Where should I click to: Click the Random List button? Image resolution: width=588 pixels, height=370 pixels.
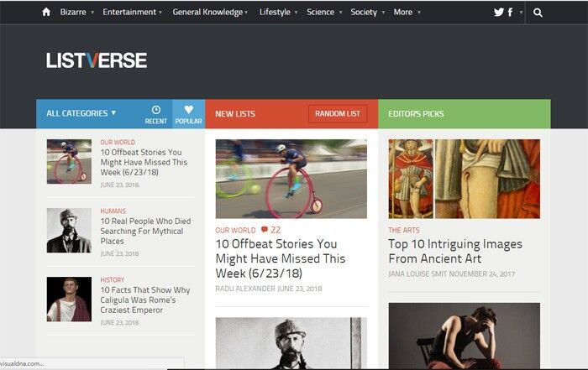338,113
